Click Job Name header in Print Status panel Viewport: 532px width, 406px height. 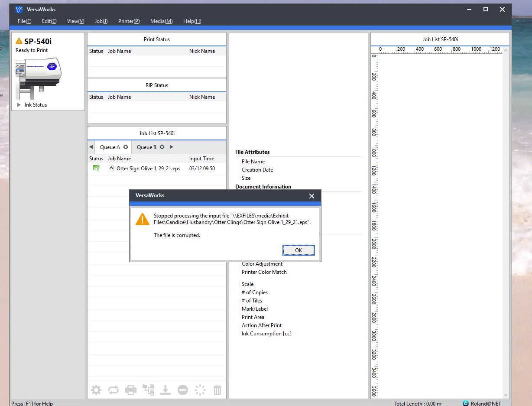(119, 51)
